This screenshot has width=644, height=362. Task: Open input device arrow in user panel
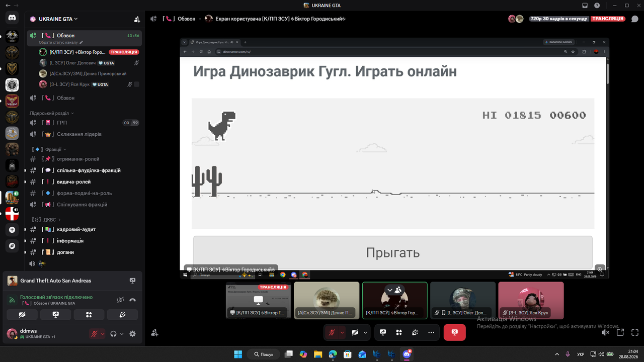[103, 334]
